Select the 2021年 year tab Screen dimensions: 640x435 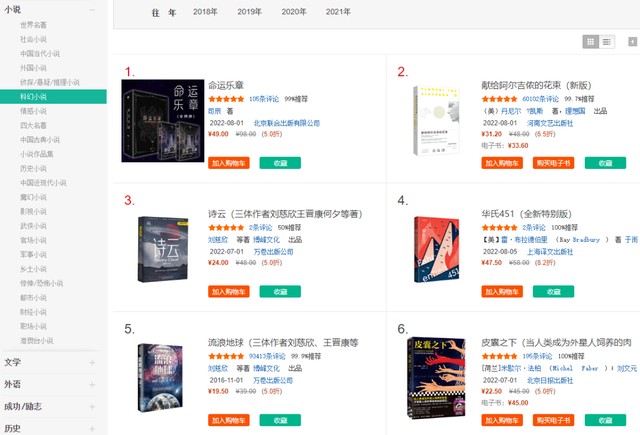[338, 12]
